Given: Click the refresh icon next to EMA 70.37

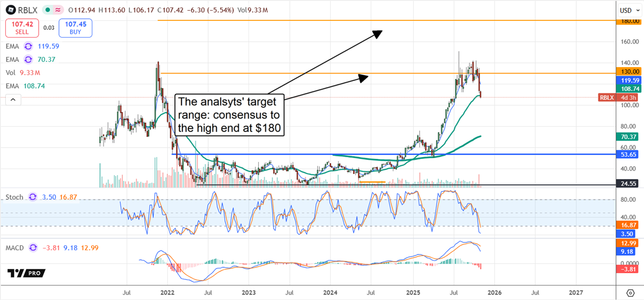Looking at the screenshot, I should coord(28,60).
